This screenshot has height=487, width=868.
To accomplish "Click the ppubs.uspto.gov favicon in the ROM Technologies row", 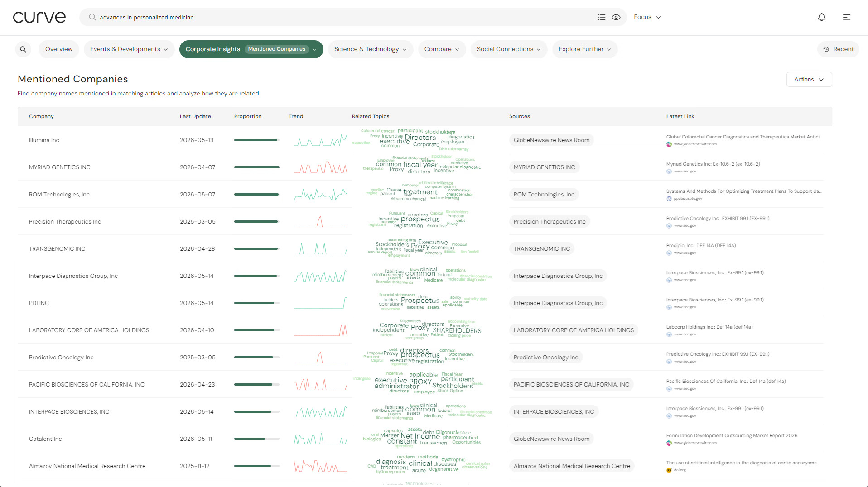I will (669, 199).
